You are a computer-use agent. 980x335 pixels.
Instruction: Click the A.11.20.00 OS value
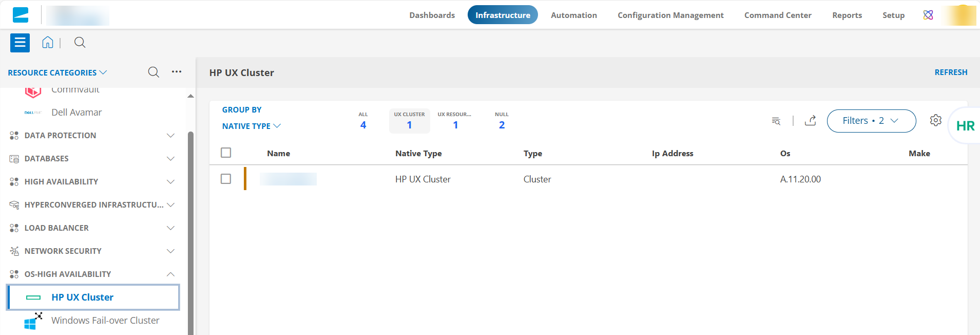click(800, 179)
